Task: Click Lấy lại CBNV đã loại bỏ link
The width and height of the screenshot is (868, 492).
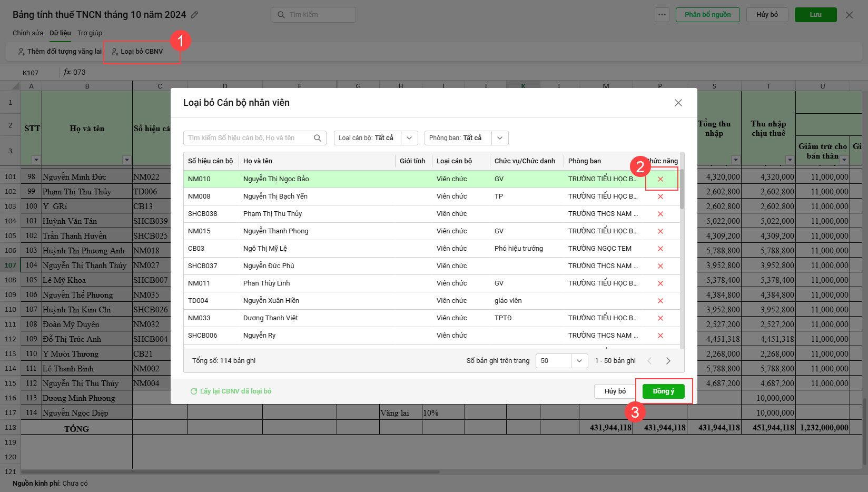Action: pos(231,391)
